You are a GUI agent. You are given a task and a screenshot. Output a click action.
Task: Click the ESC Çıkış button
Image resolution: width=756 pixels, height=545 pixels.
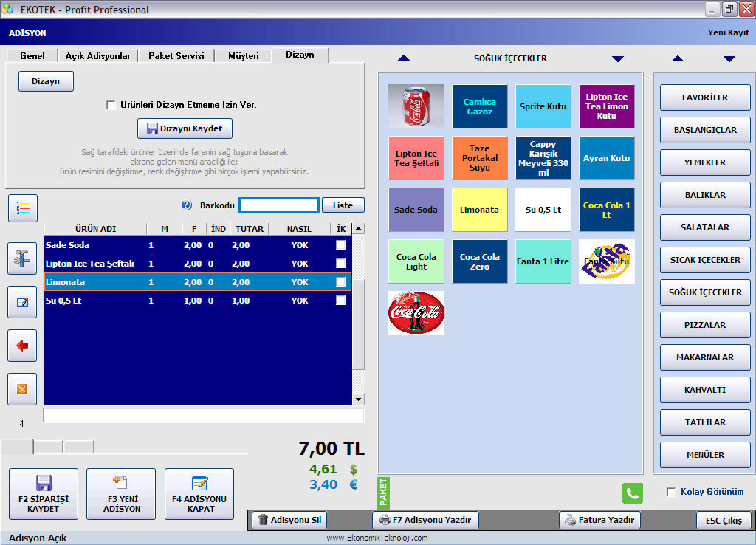(x=724, y=521)
